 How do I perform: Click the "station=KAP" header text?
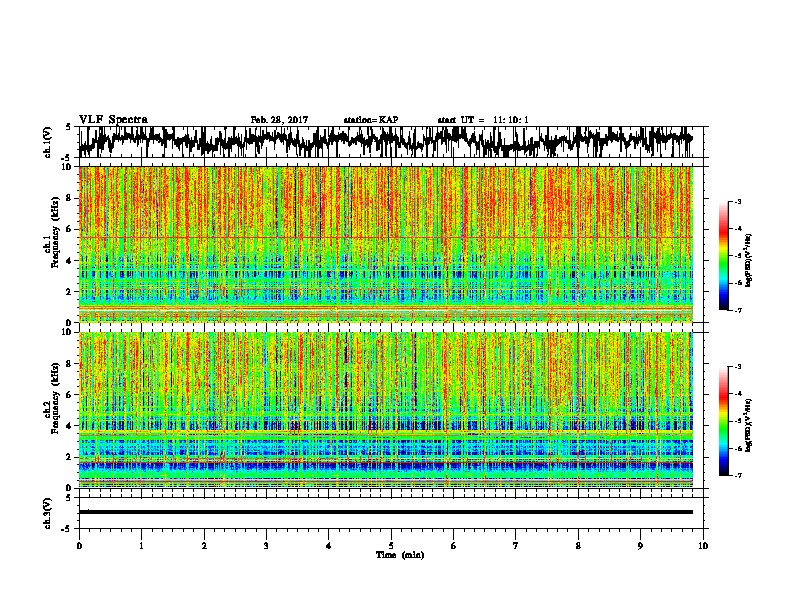(x=371, y=120)
